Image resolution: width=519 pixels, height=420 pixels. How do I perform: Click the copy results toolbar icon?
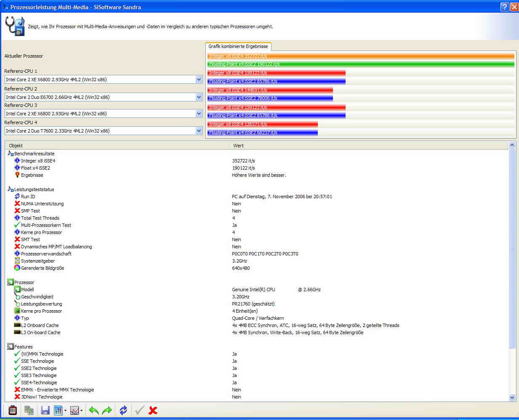(x=29, y=410)
